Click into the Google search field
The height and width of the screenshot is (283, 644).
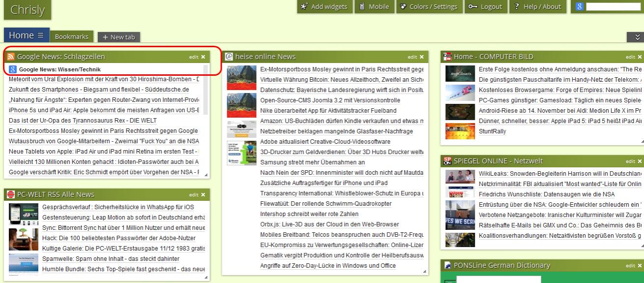click(614, 6)
